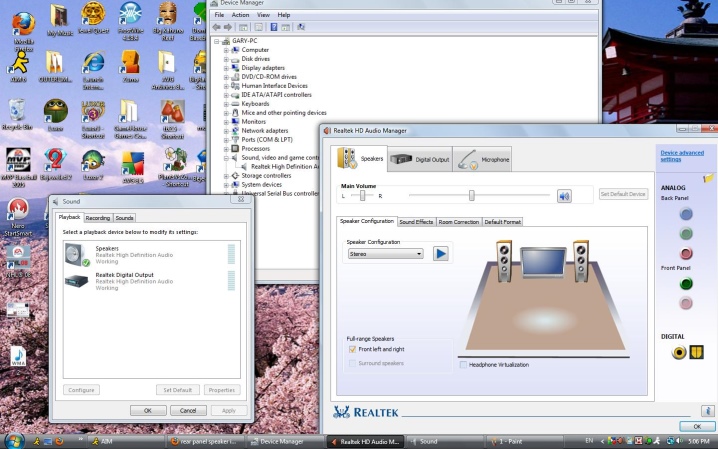718x449 pixels.
Task: Click the blue Help question-mark toolbar icon
Action: click(273, 27)
